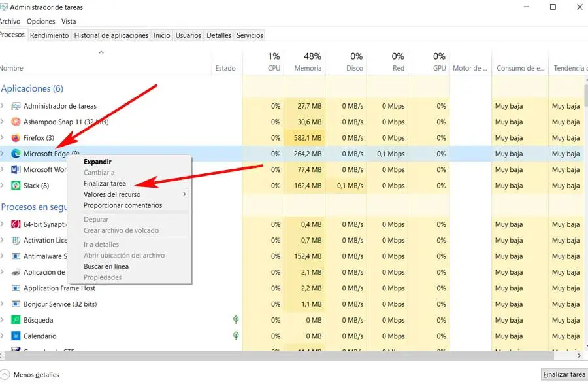Click the 0,1 Mbps network cell for Edge
588x384 pixels.
click(387, 154)
